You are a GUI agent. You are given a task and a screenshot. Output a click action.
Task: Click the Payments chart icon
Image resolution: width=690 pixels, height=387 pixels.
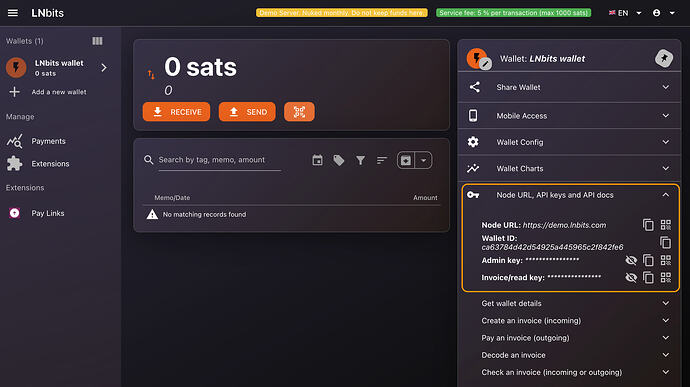15,141
